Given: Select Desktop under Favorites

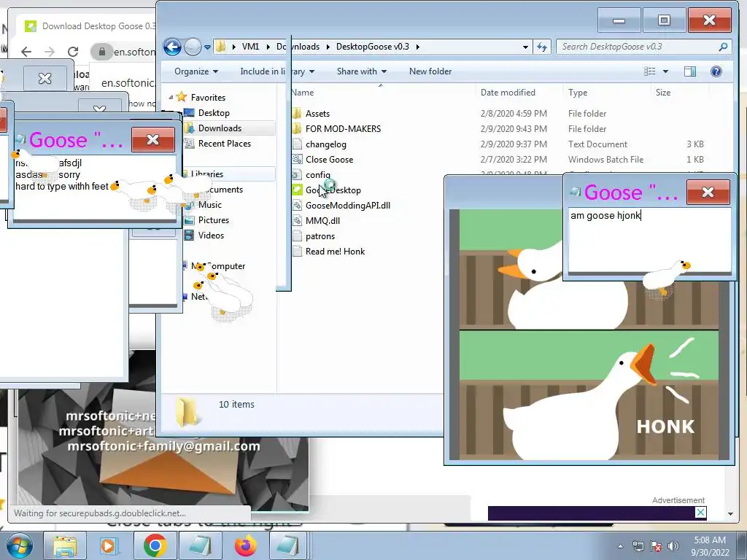Looking at the screenshot, I should 214,113.
